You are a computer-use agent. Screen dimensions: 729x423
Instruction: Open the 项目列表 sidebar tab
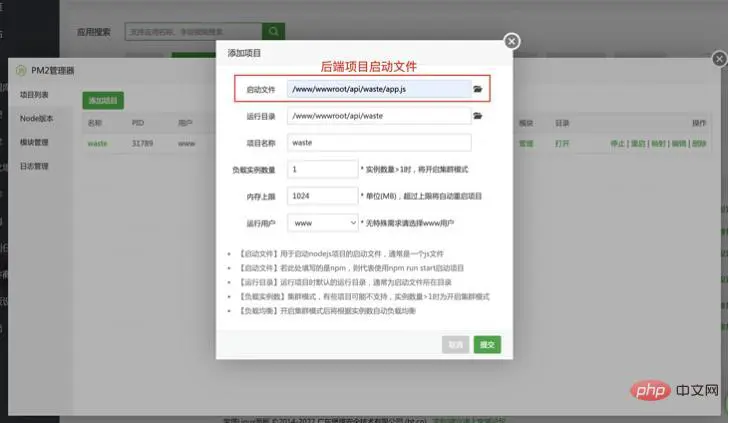click(34, 95)
